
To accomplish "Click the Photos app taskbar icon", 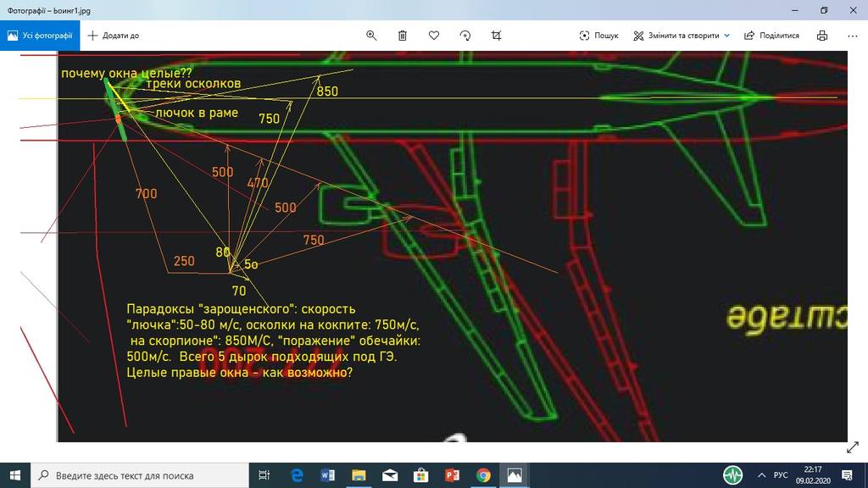I will pyautogui.click(x=515, y=475).
